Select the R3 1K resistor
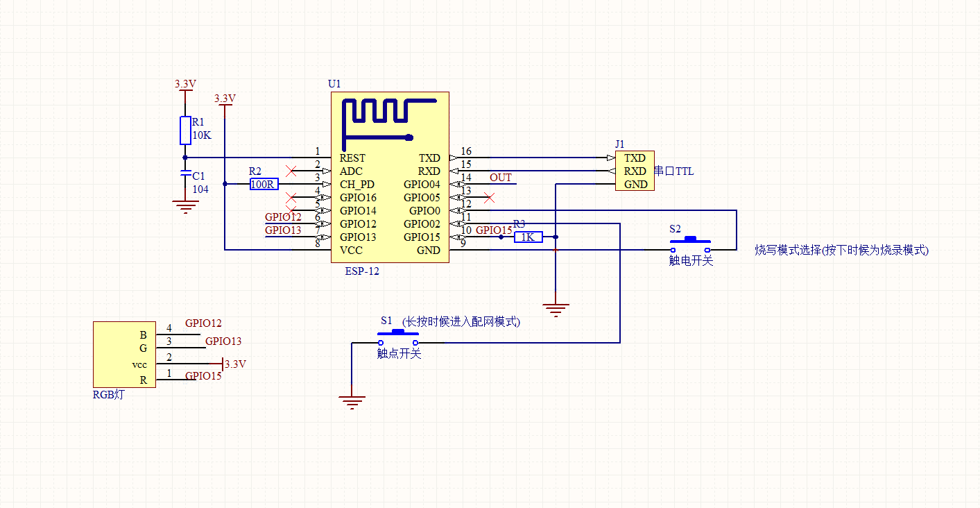This screenshot has width=980, height=508. pos(528,237)
